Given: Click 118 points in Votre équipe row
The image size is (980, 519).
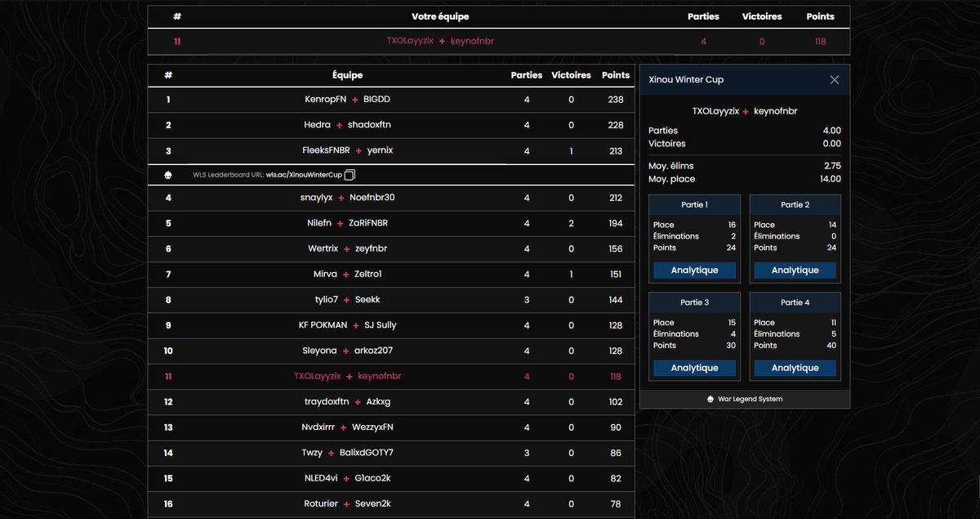Looking at the screenshot, I should coord(820,41).
